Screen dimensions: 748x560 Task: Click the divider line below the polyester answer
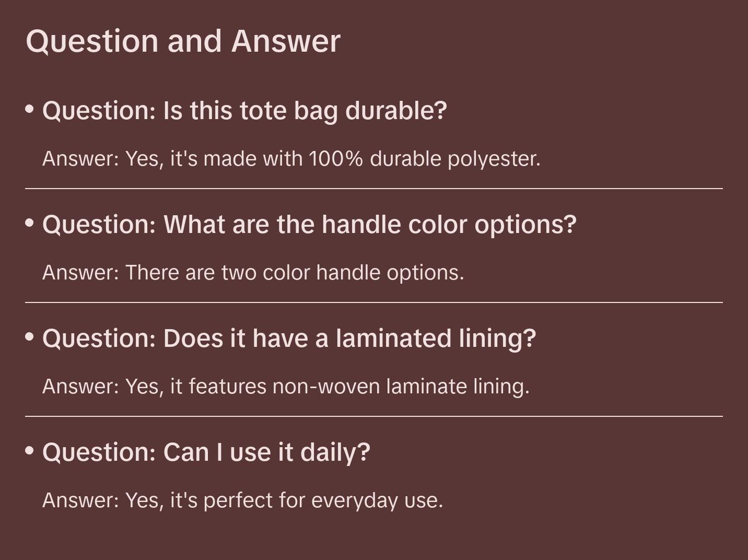pos(374,189)
